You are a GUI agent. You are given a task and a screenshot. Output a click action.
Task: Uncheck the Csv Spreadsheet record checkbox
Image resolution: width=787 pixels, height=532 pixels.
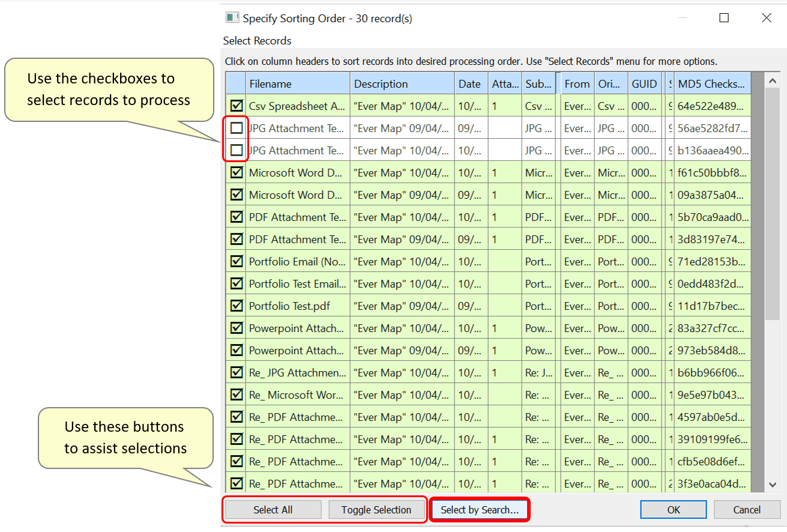pos(235,105)
